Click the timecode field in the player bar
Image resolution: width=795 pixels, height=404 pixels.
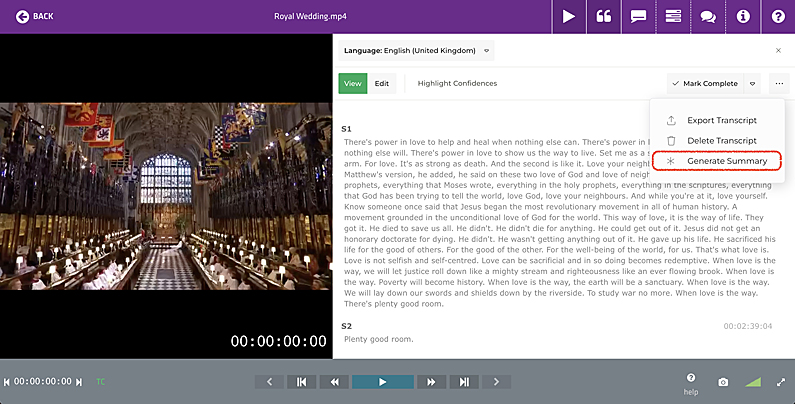click(x=43, y=381)
